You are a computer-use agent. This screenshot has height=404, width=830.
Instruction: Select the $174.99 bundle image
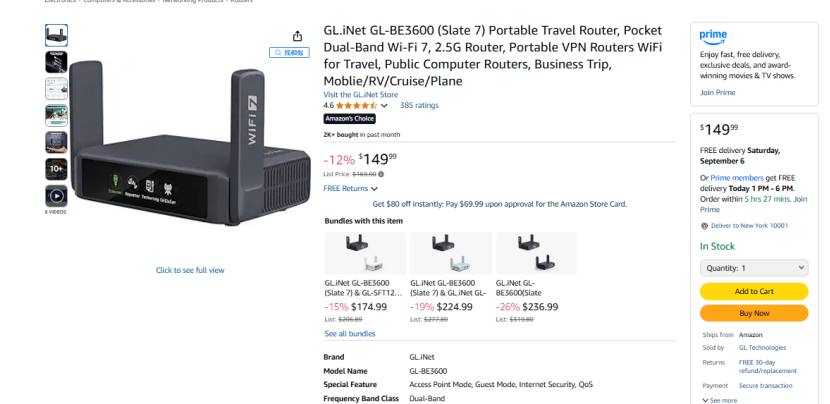pyautogui.click(x=365, y=253)
